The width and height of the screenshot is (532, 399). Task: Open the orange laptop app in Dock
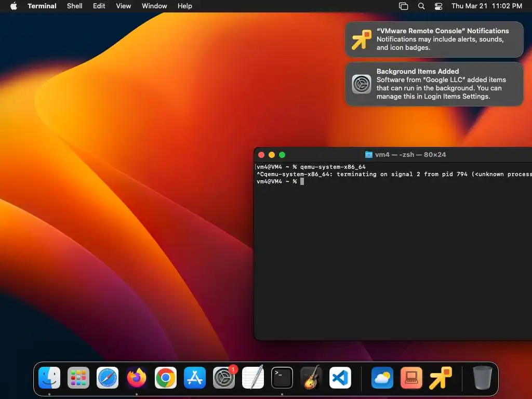pos(411,378)
